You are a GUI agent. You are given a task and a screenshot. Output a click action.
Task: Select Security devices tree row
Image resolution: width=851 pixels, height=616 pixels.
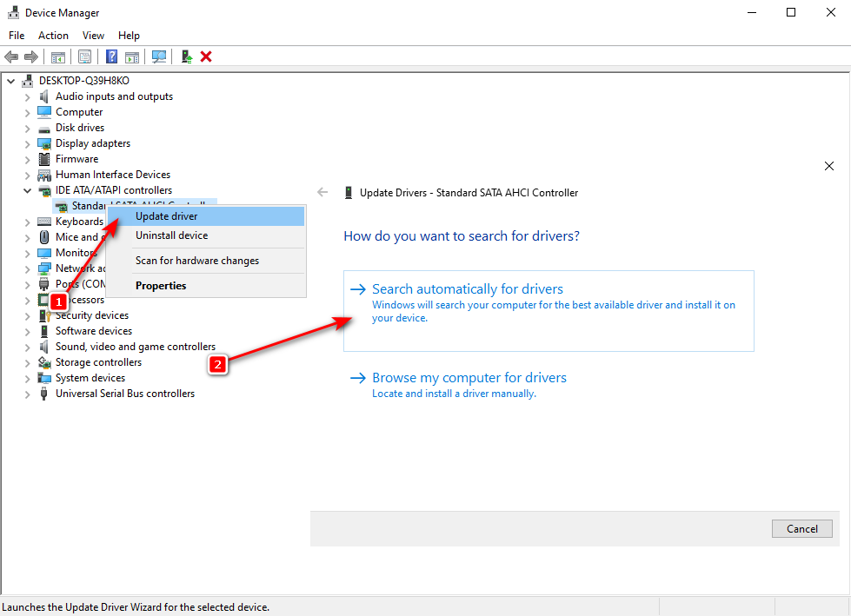click(92, 315)
